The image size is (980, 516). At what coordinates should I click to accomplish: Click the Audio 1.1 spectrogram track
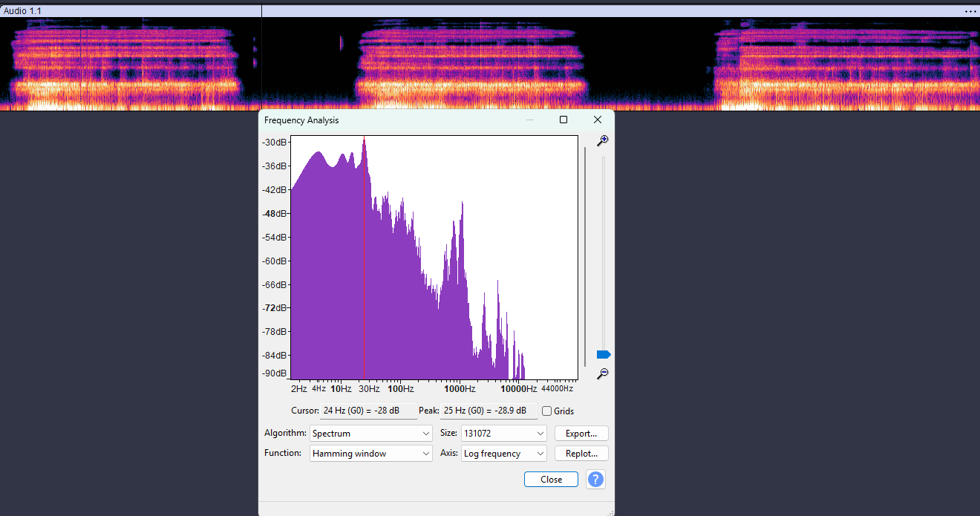point(490,64)
